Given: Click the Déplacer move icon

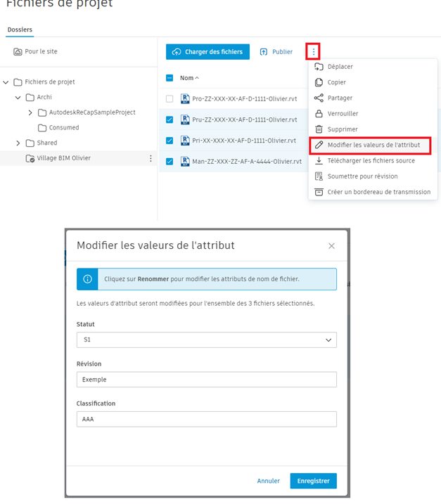Looking at the screenshot, I should (x=319, y=67).
